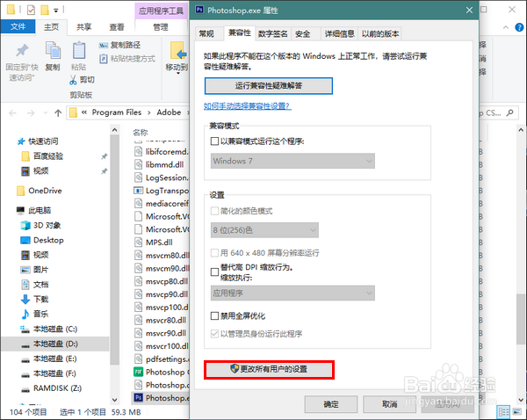The image size is (527, 420).
Task: Click Program Files in address bar
Action: [x=117, y=112]
